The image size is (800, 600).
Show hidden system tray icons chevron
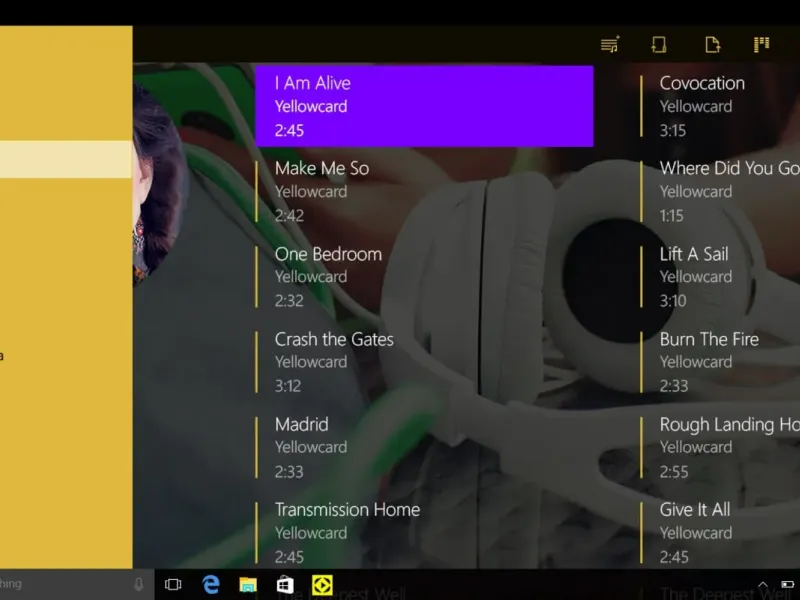coord(763,585)
